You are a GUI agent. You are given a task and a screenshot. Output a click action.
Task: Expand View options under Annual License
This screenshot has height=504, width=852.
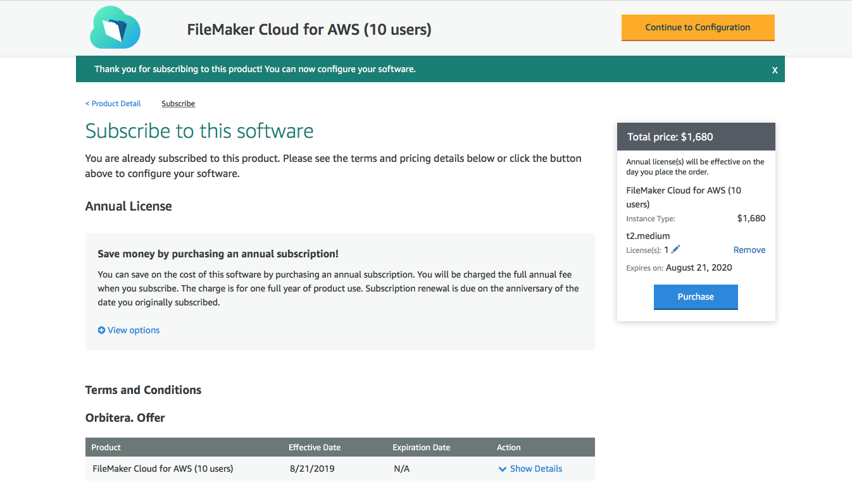[133, 329]
